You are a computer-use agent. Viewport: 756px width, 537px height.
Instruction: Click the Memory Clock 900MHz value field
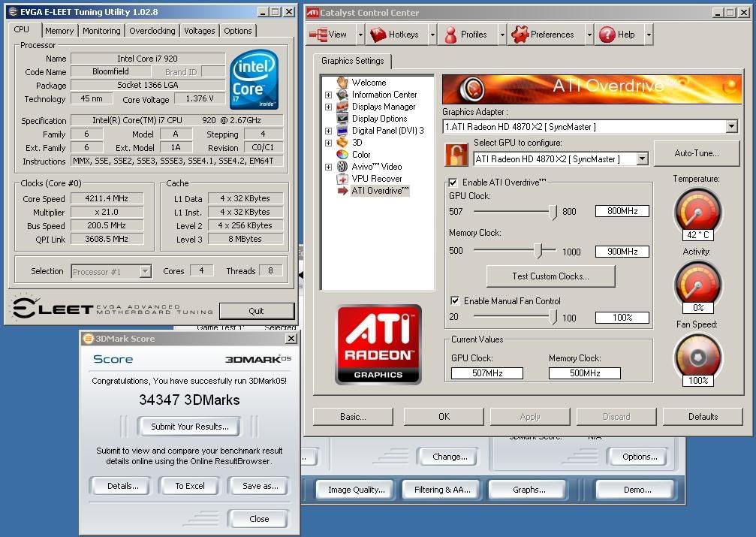point(622,252)
